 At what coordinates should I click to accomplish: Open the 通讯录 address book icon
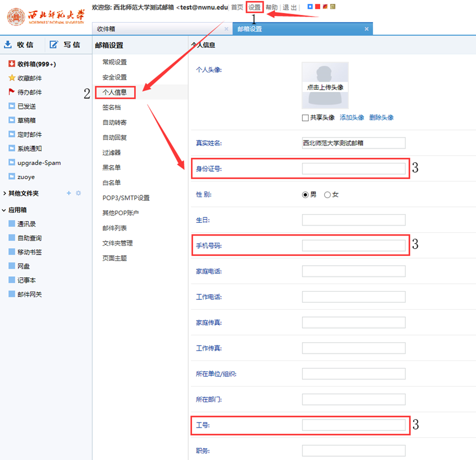tap(12, 223)
